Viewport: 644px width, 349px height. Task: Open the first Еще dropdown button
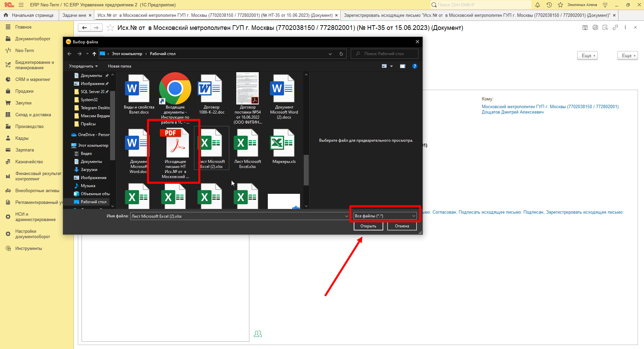(588, 56)
